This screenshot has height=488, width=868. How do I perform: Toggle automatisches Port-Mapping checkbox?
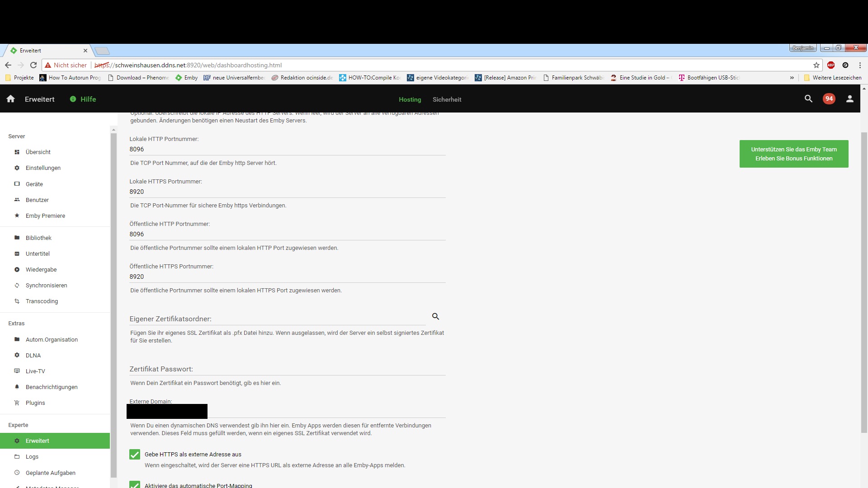tap(135, 484)
